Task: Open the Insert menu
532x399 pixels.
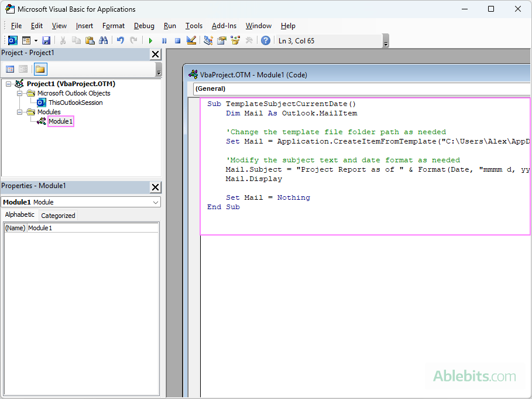Action: [x=84, y=26]
